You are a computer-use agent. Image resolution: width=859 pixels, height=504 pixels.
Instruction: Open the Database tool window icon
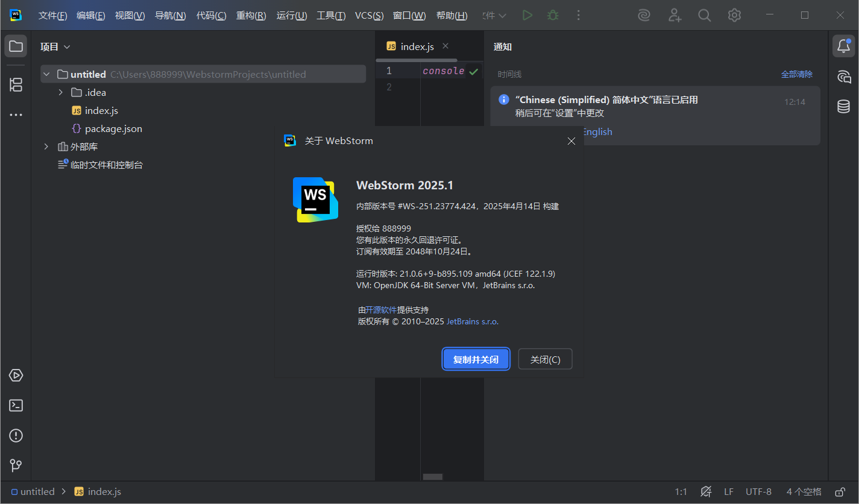pyautogui.click(x=844, y=107)
